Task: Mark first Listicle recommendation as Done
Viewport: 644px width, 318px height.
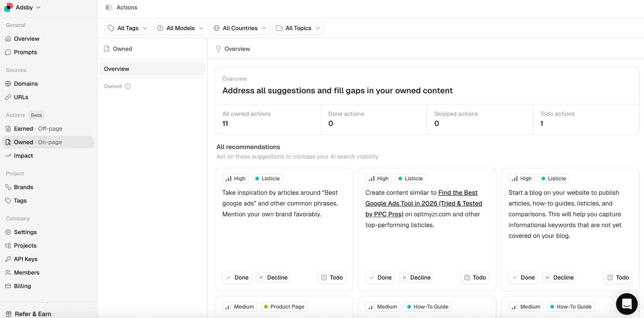Action: [x=237, y=277]
